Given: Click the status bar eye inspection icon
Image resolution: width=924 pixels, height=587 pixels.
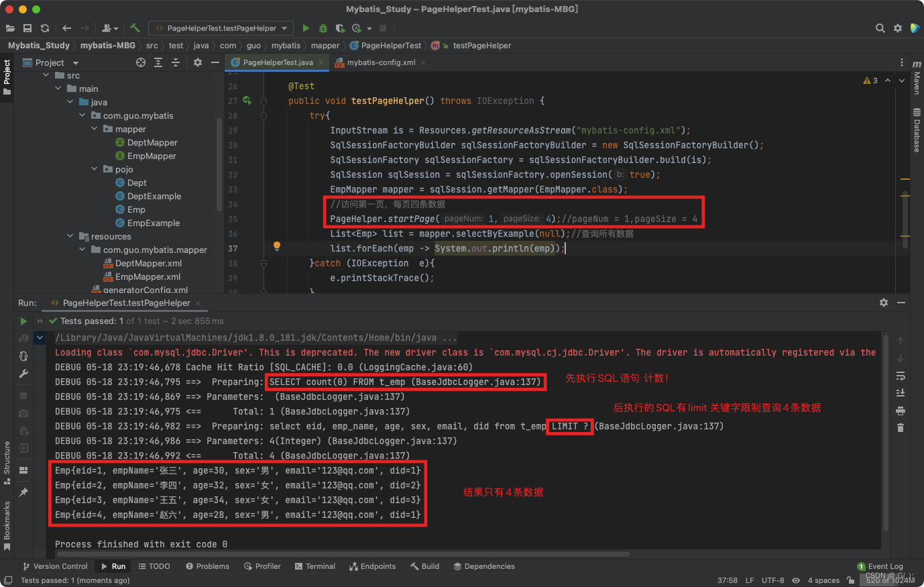Looking at the screenshot, I should click(x=796, y=580).
